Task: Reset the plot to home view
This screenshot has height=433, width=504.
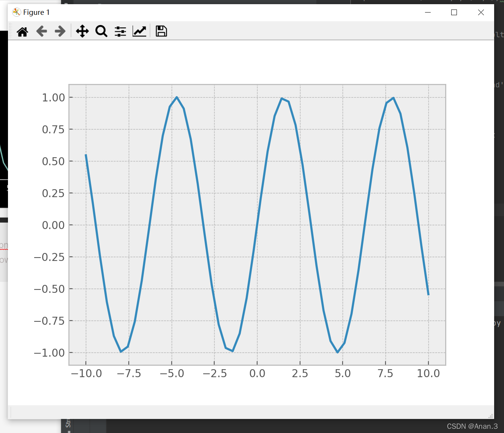Action: coord(22,32)
